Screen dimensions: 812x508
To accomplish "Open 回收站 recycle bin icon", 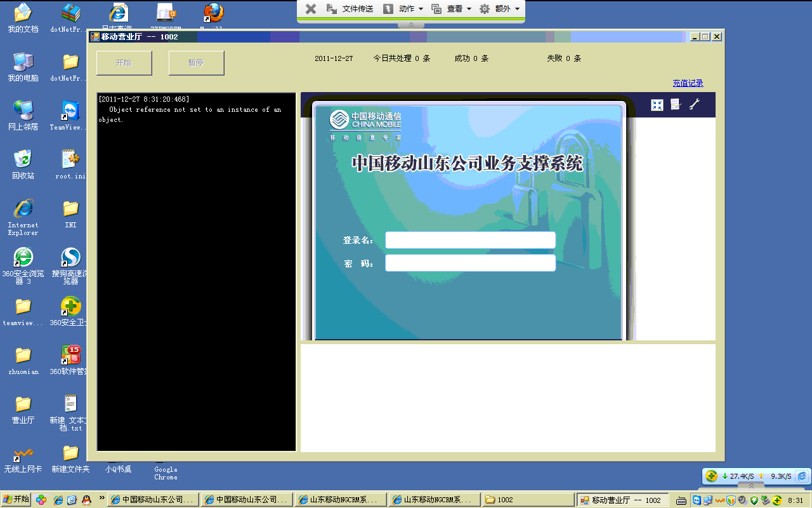I will 23,164.
